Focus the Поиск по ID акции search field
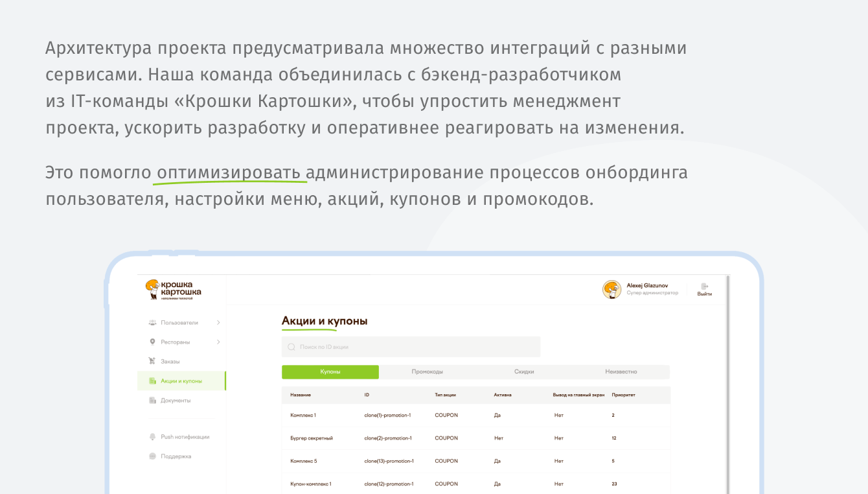Image resolution: width=868 pixels, height=494 pixels. click(x=411, y=347)
